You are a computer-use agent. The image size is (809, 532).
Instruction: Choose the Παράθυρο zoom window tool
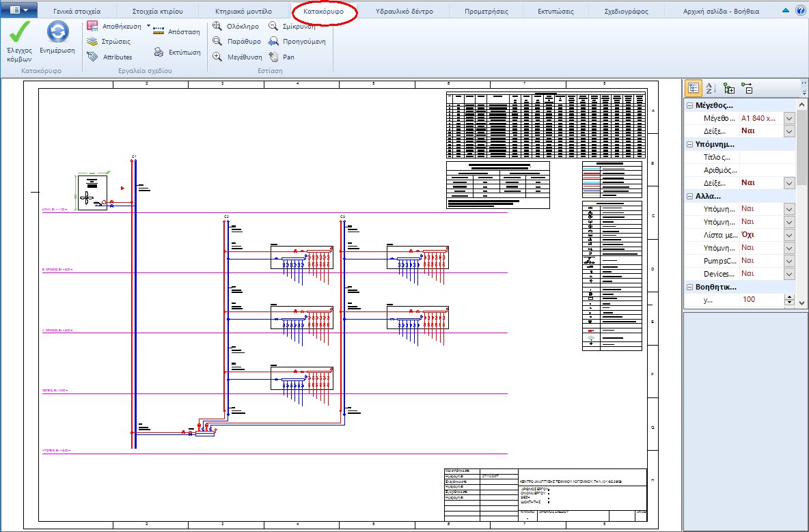[x=219, y=40]
